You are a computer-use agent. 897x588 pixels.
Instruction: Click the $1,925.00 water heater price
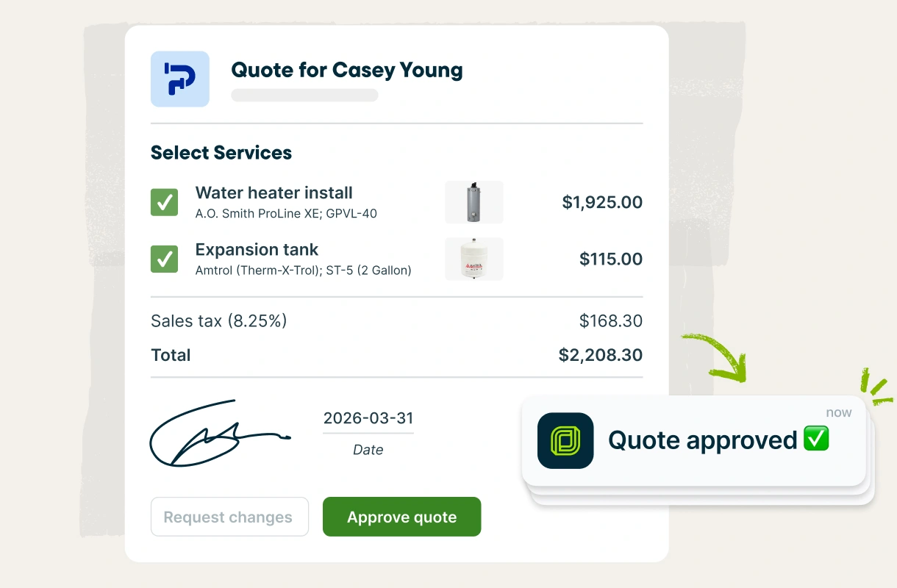(x=601, y=202)
